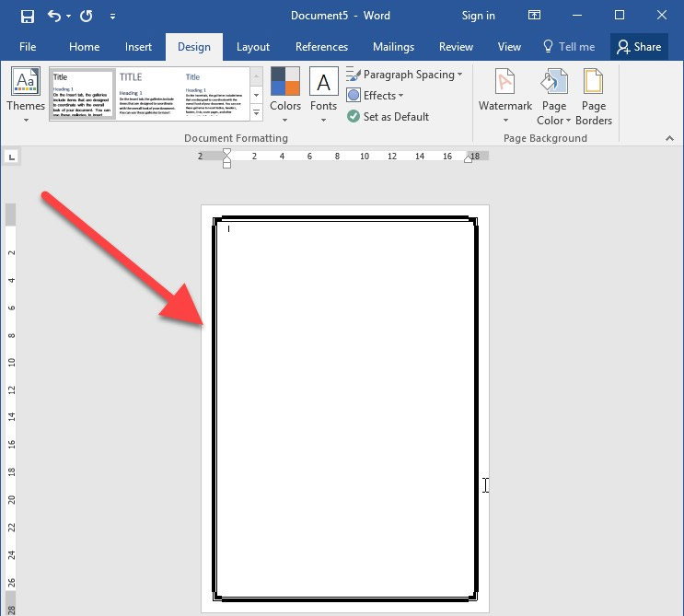Click the Share button

(x=638, y=47)
